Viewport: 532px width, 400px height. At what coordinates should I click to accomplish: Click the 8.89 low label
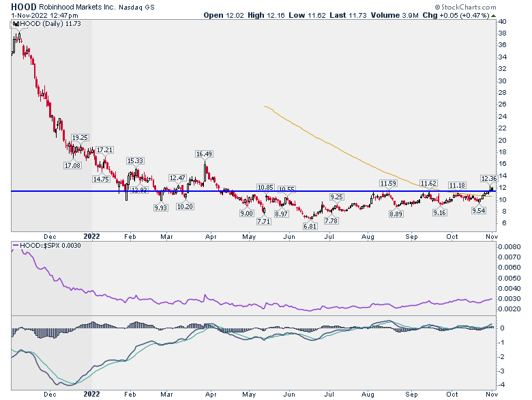(x=396, y=214)
